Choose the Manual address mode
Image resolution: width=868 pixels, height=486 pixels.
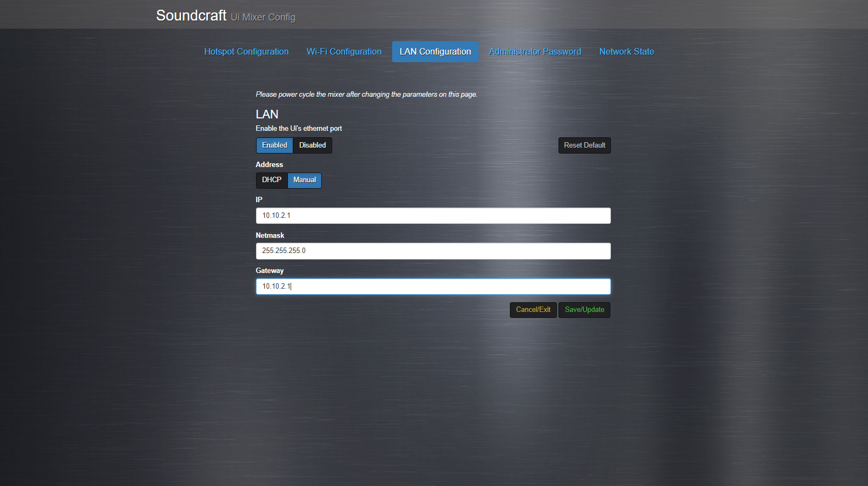coord(305,180)
